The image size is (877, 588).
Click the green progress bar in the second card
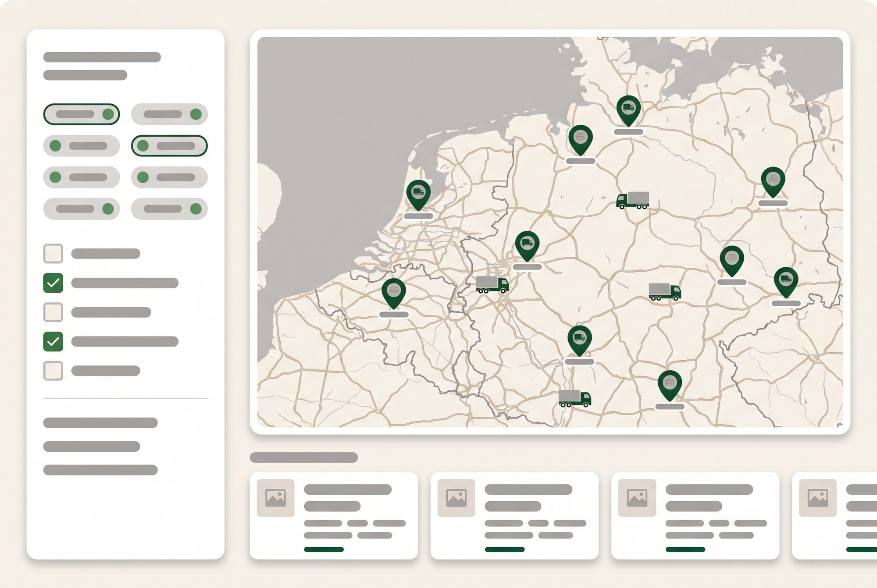[x=505, y=549]
